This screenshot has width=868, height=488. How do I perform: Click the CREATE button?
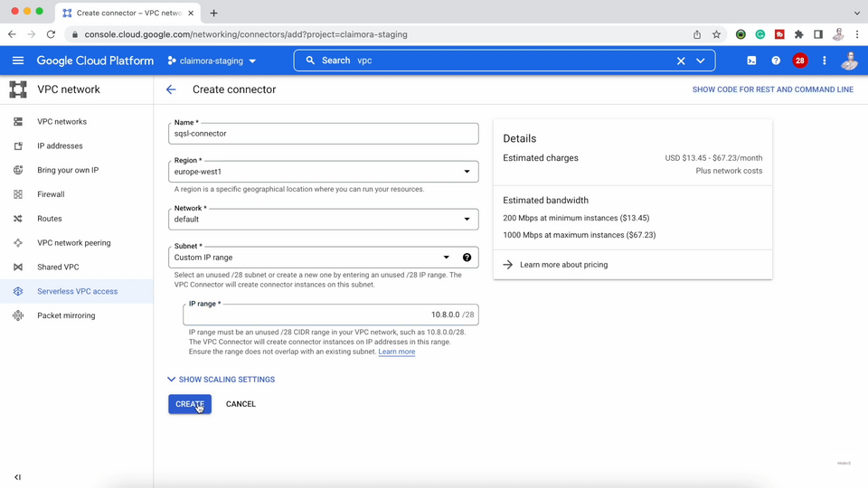(x=190, y=404)
